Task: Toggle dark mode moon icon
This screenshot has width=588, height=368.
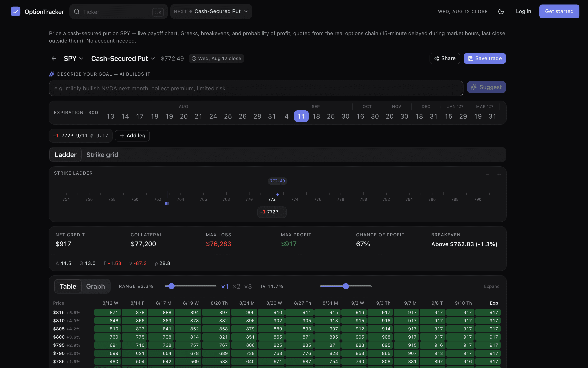Action: 501,11
